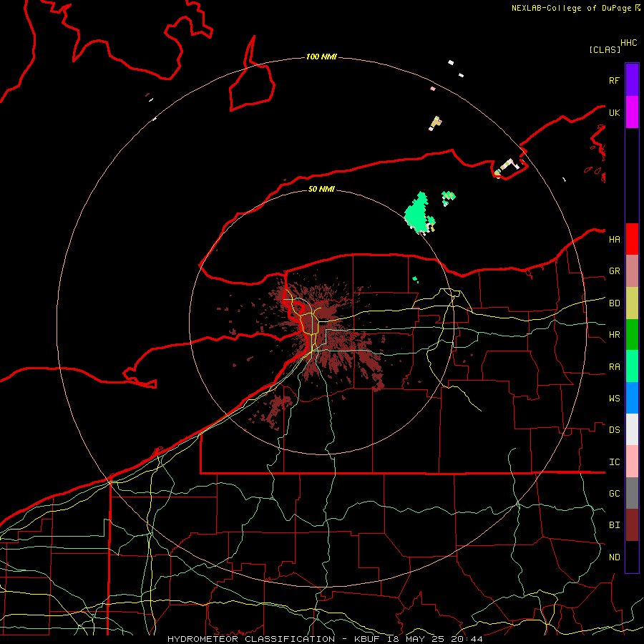Select the GR legend color block
Image resolution: width=644 pixels, height=644 pixels.
(x=632, y=271)
